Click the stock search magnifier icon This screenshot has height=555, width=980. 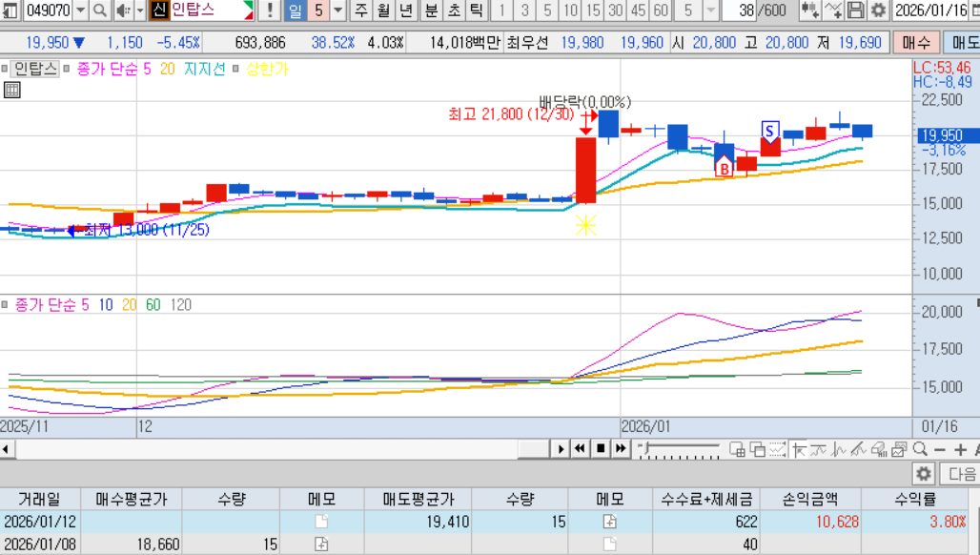pos(100,10)
